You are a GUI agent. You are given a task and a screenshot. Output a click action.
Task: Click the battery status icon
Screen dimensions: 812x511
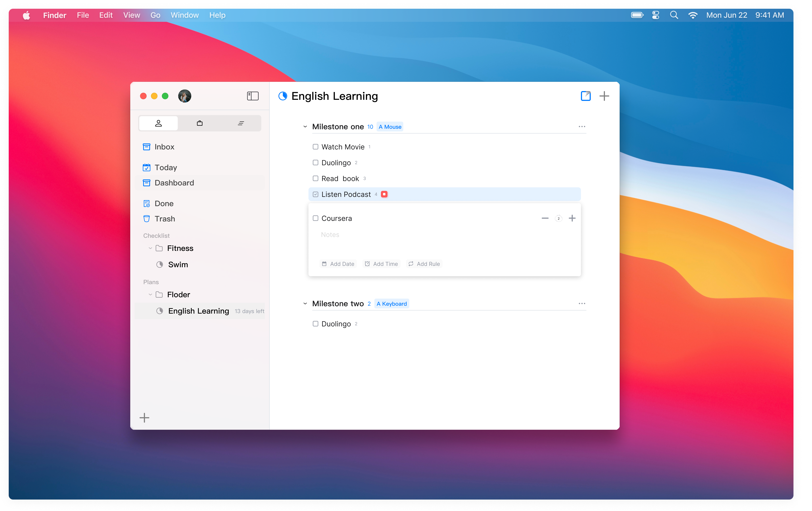[637, 15]
